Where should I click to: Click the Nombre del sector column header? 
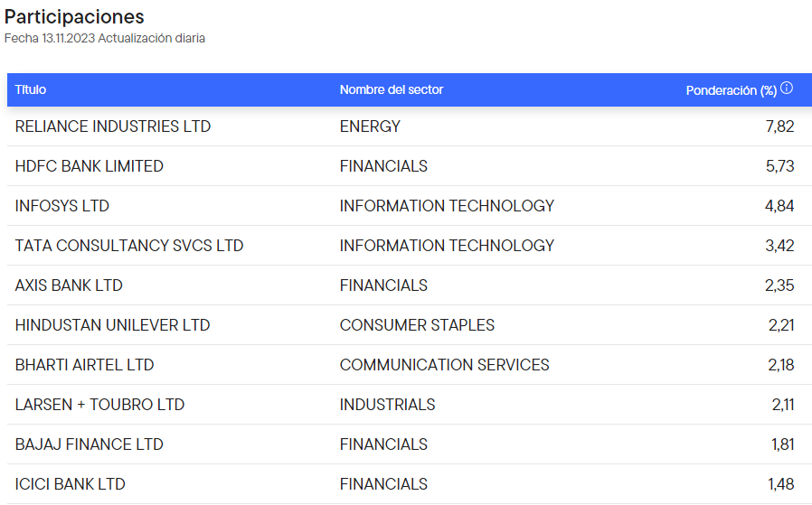pos(392,89)
